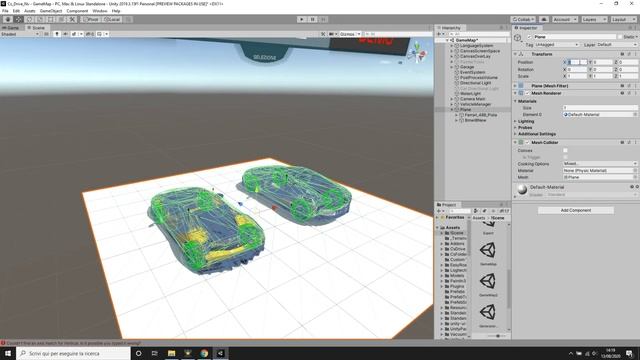Toggle the Convex checkbox
The image size is (640, 360).
pyautogui.click(x=565, y=151)
